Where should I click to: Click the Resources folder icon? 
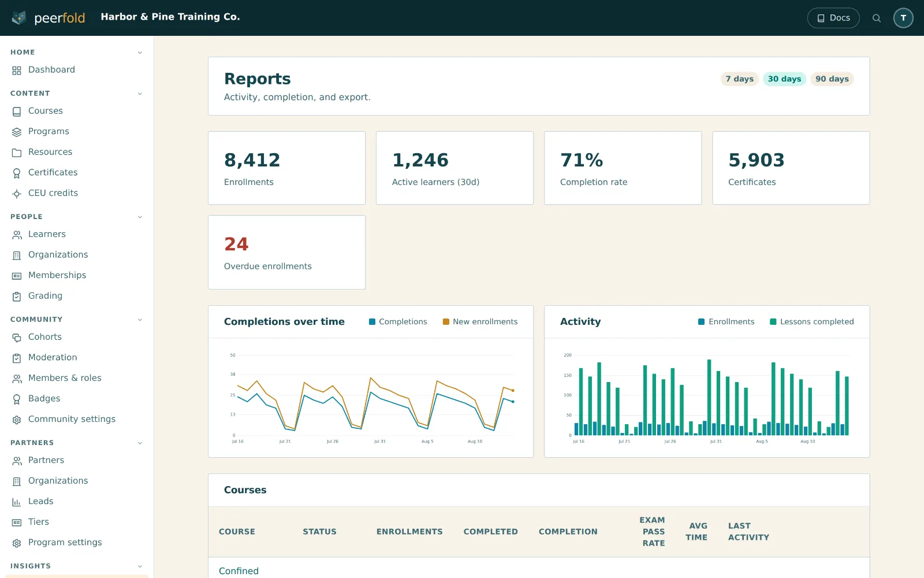[x=17, y=152]
